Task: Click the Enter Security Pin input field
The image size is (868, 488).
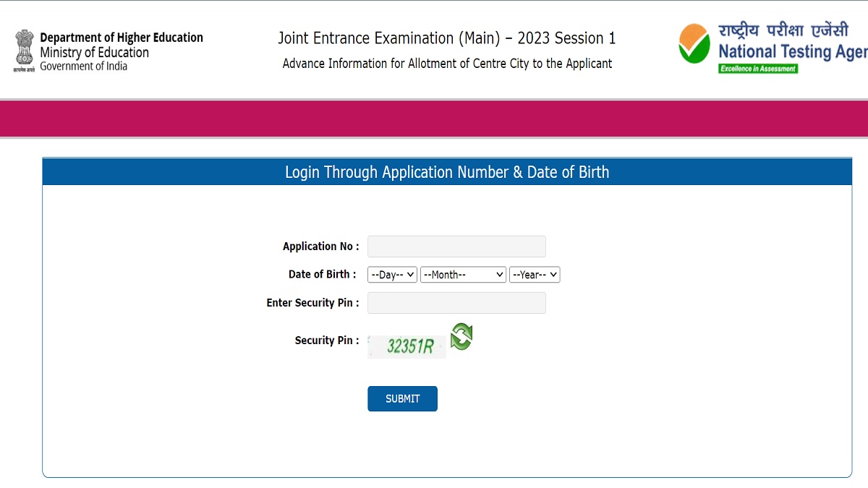Action: click(456, 303)
